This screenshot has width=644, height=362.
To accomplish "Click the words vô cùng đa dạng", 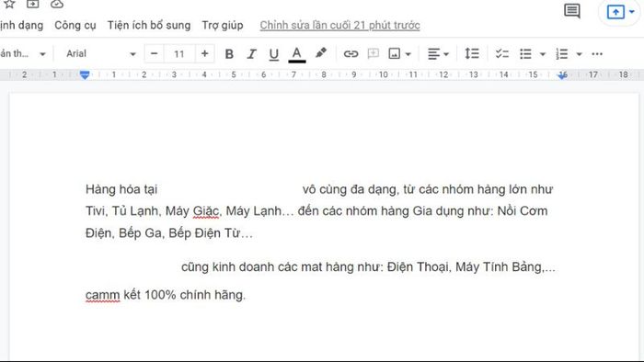I will tap(350, 189).
